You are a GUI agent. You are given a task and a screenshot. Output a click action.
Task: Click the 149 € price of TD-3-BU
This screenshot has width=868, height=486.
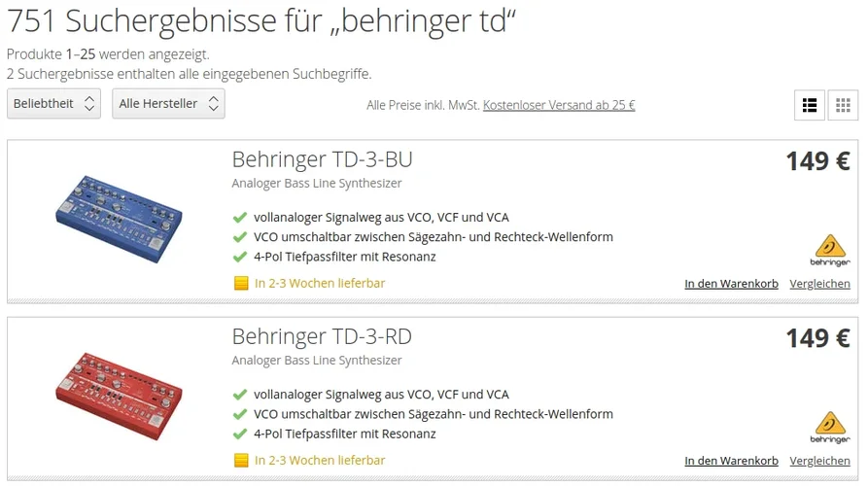point(817,161)
